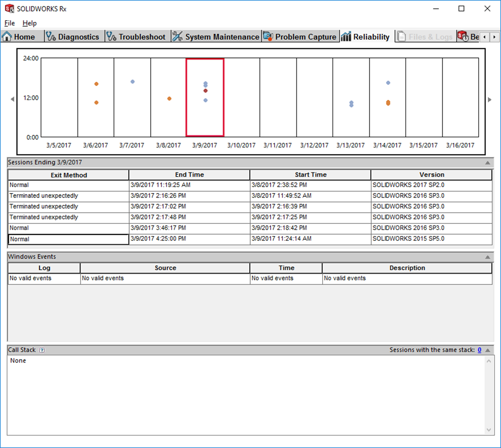Image resolution: width=501 pixels, height=448 pixels.
Task: Collapse the Call Stack section
Action: (x=488, y=350)
